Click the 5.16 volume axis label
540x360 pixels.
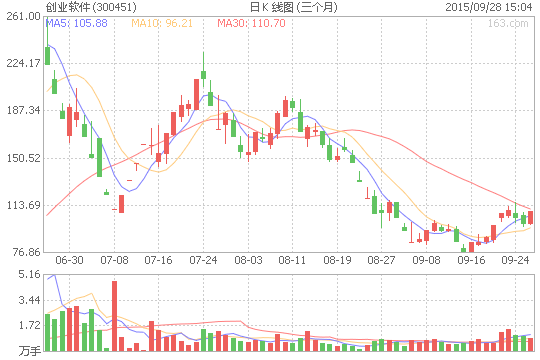(x=29, y=275)
